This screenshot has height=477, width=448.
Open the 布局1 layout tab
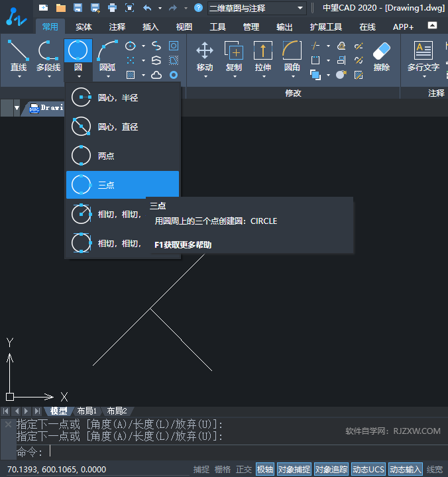[x=87, y=411]
